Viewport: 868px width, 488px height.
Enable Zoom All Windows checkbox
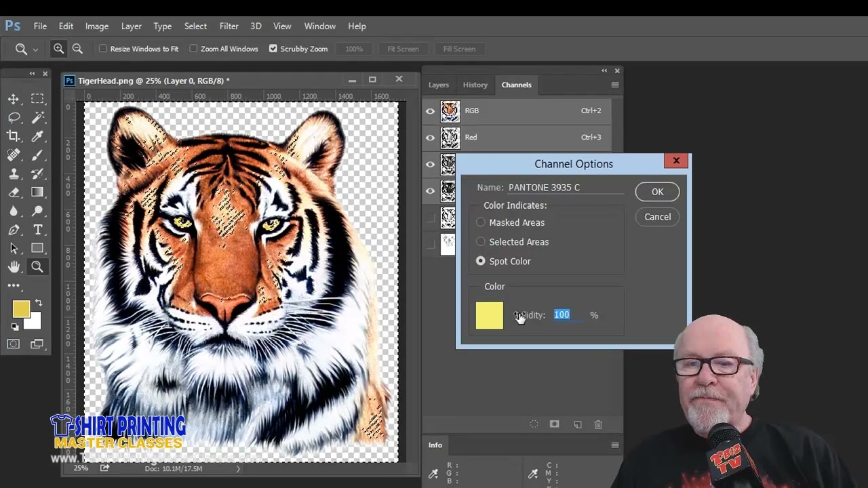(x=193, y=49)
